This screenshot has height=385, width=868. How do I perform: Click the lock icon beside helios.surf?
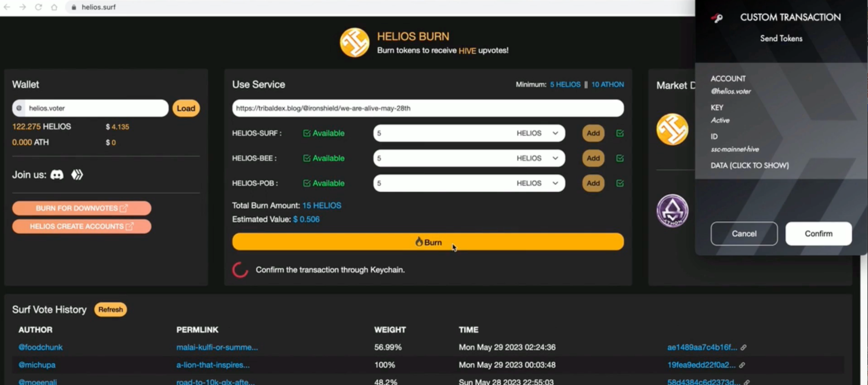74,7
